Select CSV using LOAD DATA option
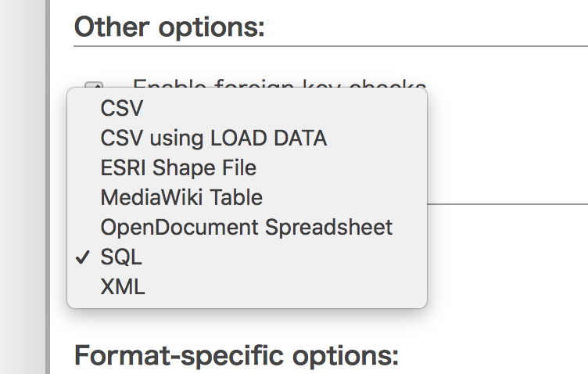The height and width of the screenshot is (374, 588). tap(247, 138)
